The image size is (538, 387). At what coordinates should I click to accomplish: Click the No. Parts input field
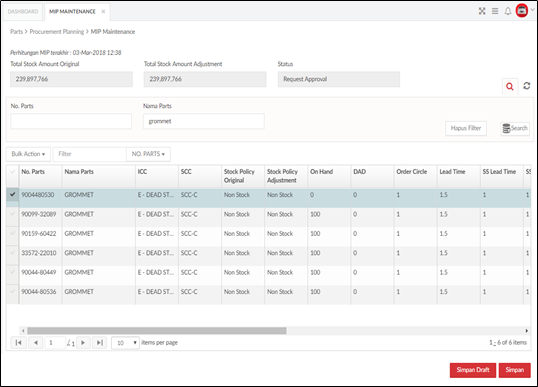click(71, 121)
